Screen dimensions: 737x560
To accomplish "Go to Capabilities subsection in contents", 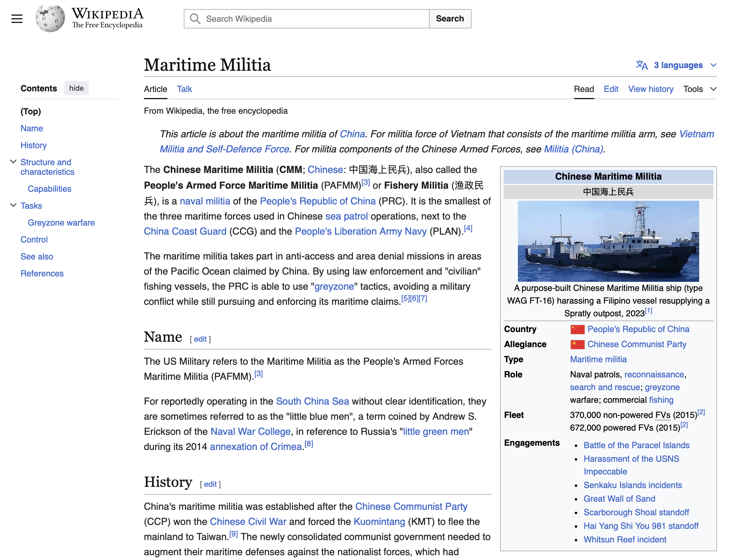I will [49, 189].
